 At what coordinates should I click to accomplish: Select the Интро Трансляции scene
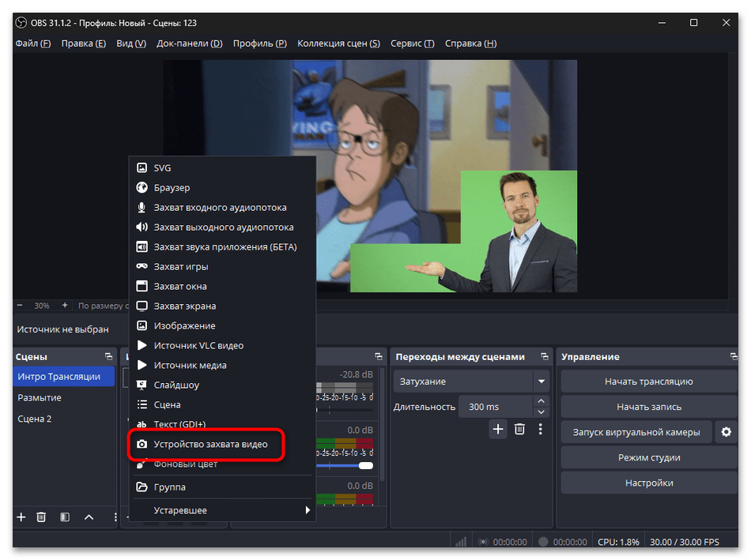click(x=64, y=377)
